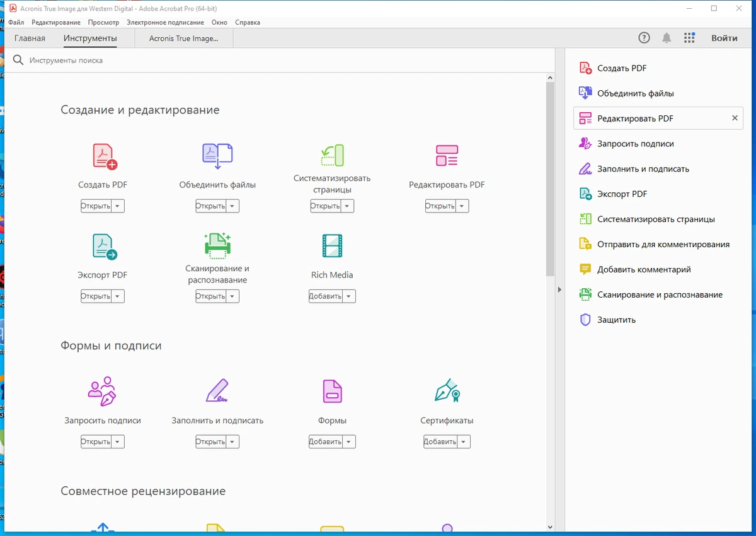Switch to the Инструменты tab
This screenshot has width=756, height=536.
[90, 38]
